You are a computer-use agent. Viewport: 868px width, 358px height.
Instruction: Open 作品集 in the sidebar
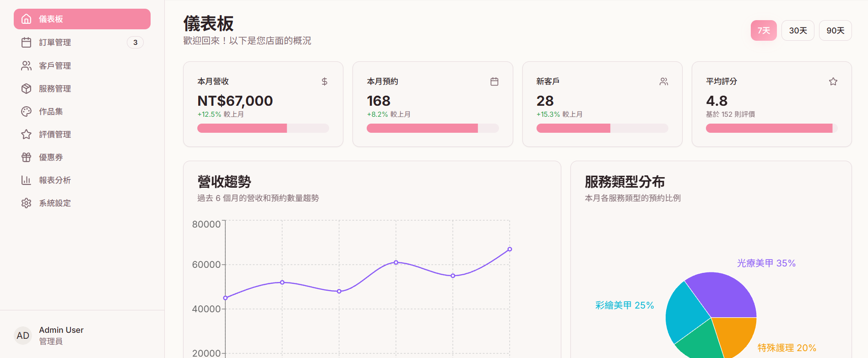[x=82, y=111]
